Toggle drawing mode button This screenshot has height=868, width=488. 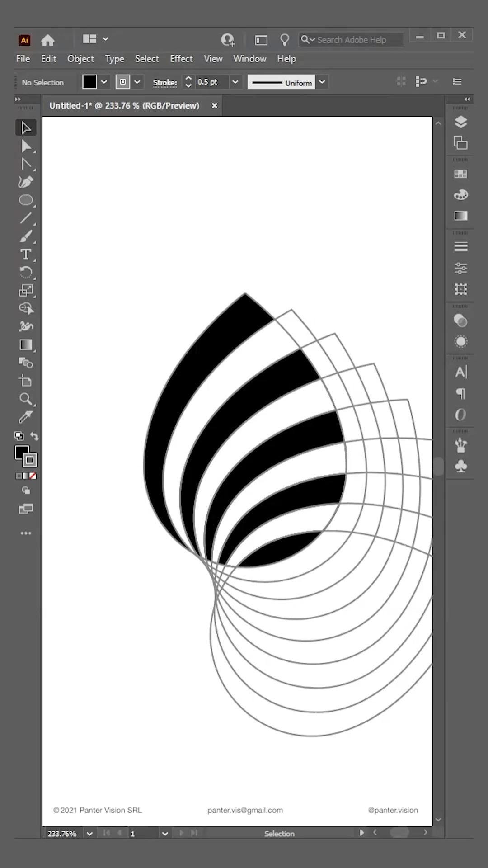click(x=26, y=491)
